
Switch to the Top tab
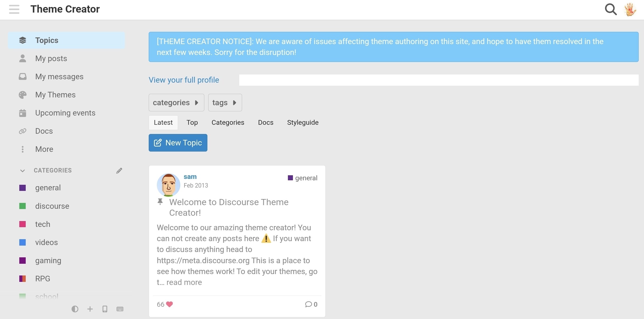coord(192,123)
